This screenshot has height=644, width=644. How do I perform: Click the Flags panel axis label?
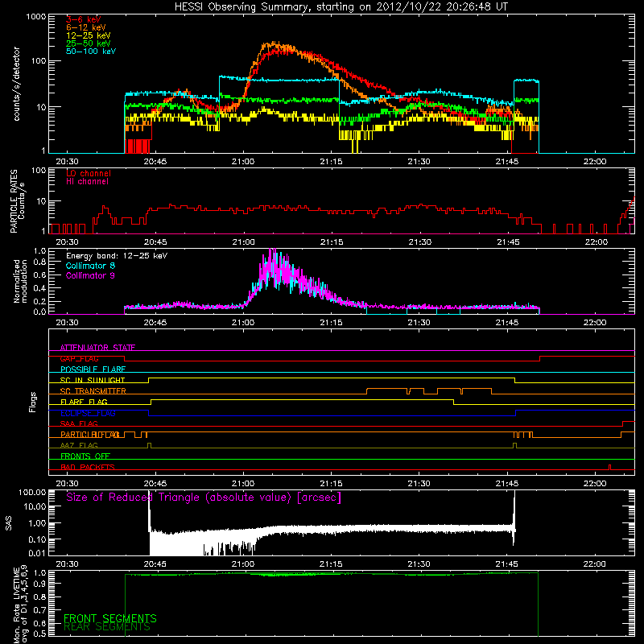(x=33, y=402)
